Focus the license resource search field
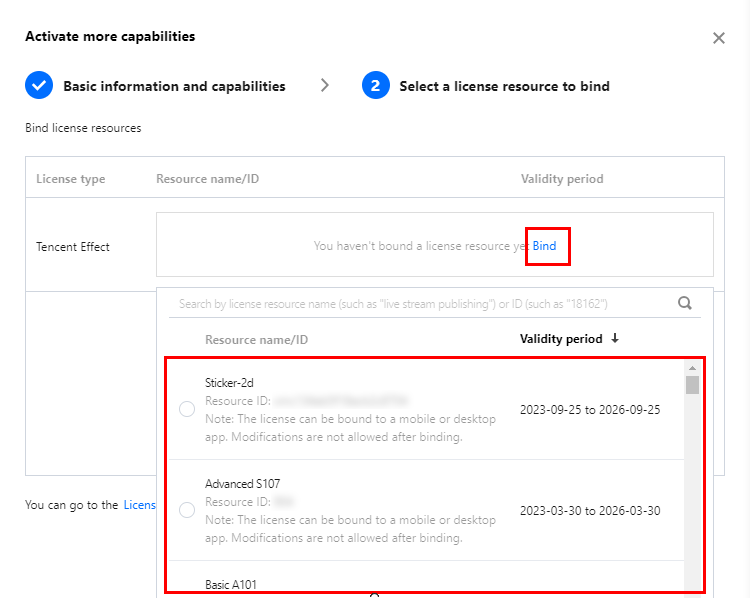Screen dimensions: 750x598 tap(420, 303)
